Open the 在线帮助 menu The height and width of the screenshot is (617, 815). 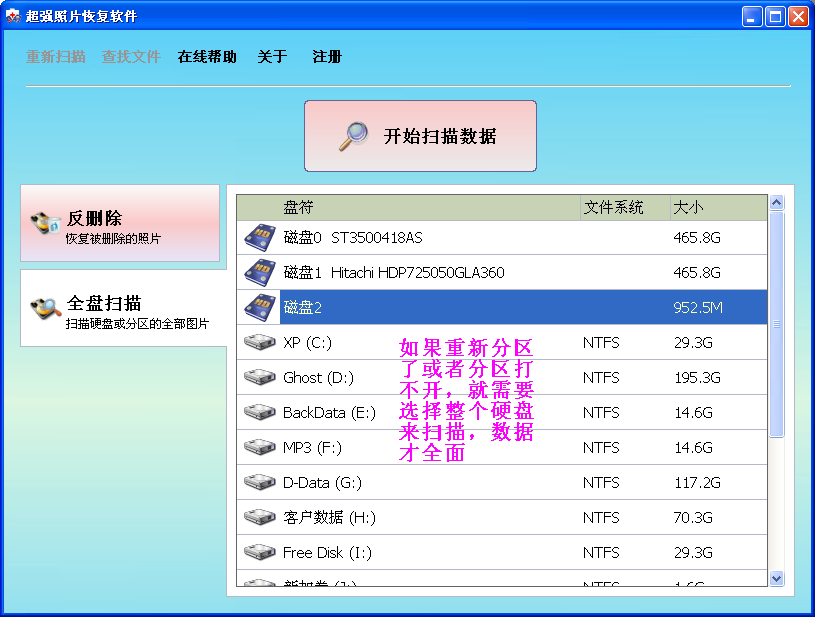(207, 56)
